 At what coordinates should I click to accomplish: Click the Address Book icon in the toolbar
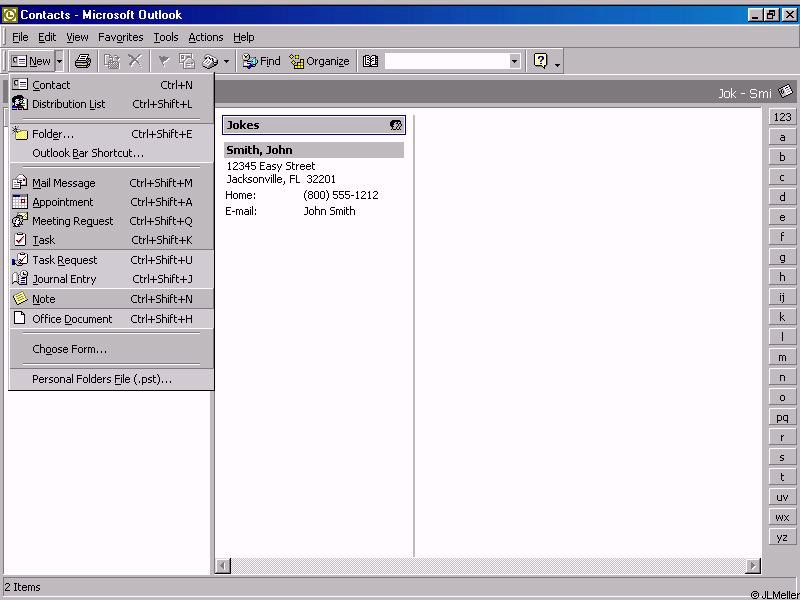(371, 61)
